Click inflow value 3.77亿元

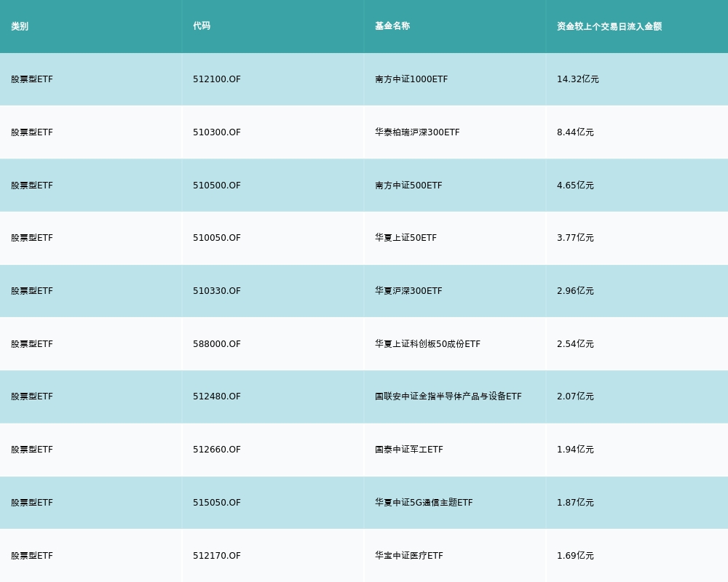[575, 238]
